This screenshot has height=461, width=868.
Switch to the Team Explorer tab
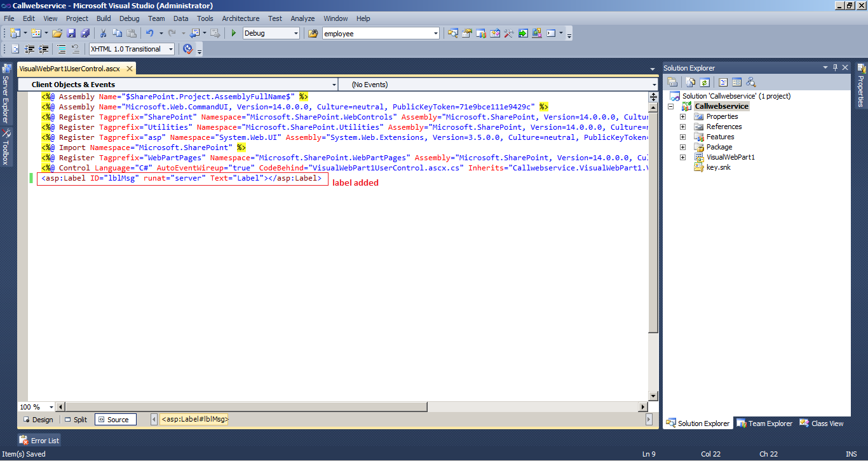pyautogui.click(x=765, y=423)
